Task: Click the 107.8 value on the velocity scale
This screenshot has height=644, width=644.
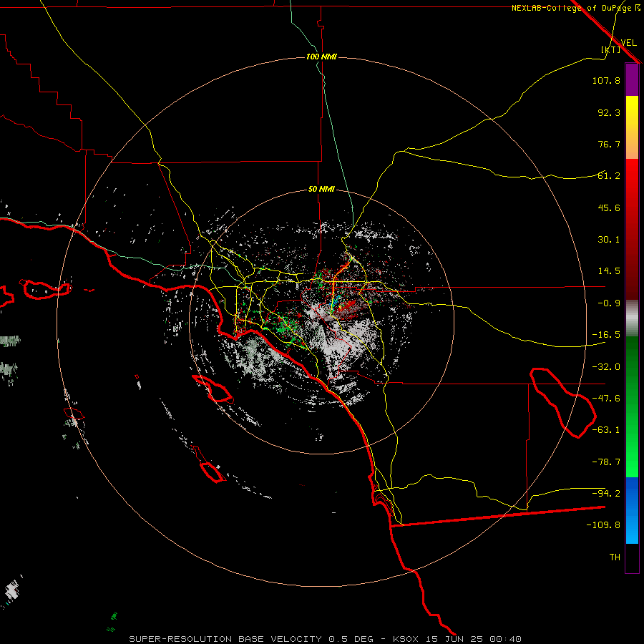Action: click(x=606, y=80)
